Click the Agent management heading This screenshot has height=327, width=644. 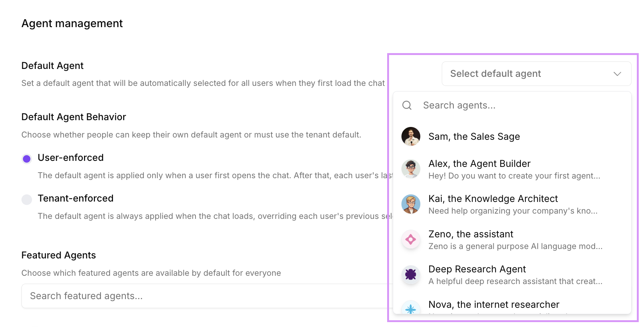click(72, 23)
